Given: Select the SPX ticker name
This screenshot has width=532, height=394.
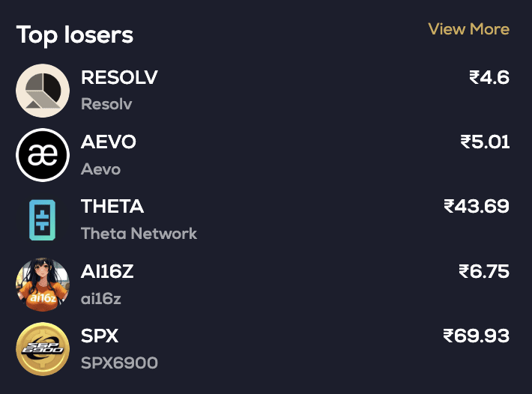Looking at the screenshot, I should tap(100, 336).
